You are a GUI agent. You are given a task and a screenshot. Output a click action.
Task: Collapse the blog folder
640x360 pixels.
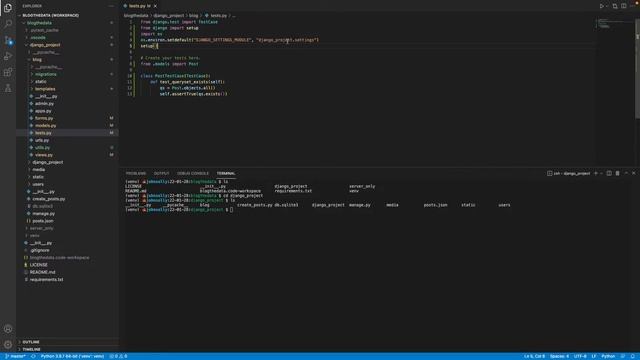tap(37, 60)
